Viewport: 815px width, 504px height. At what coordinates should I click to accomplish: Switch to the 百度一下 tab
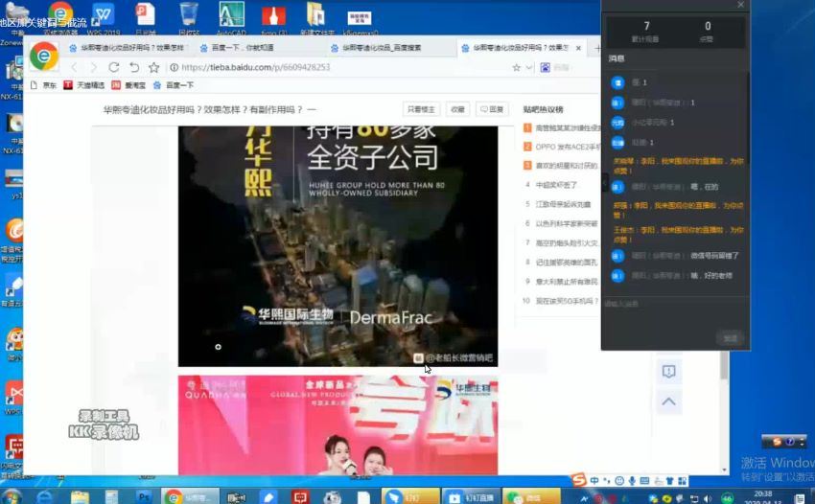[260, 47]
